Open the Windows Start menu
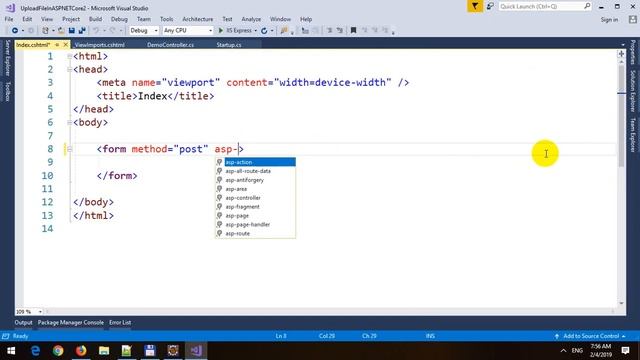 click(11, 351)
